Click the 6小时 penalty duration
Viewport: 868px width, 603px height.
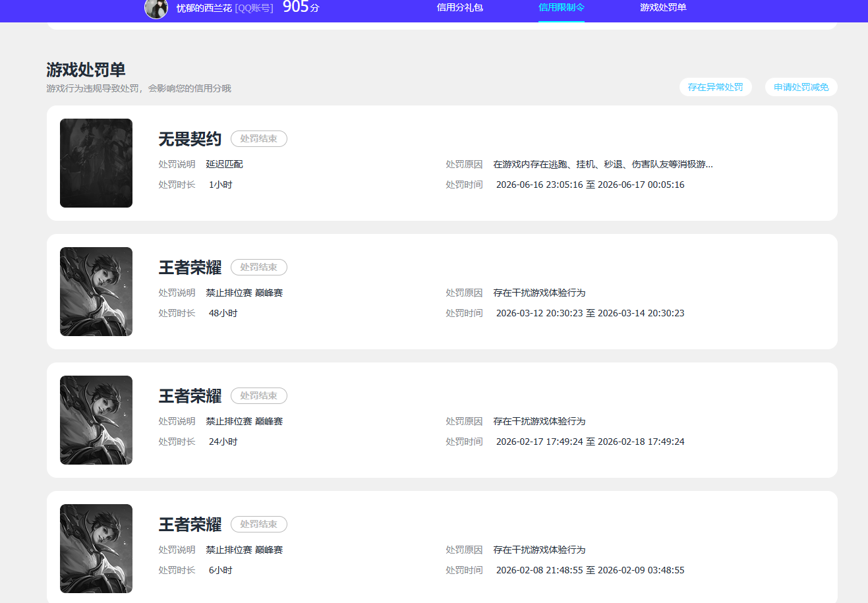pos(221,570)
